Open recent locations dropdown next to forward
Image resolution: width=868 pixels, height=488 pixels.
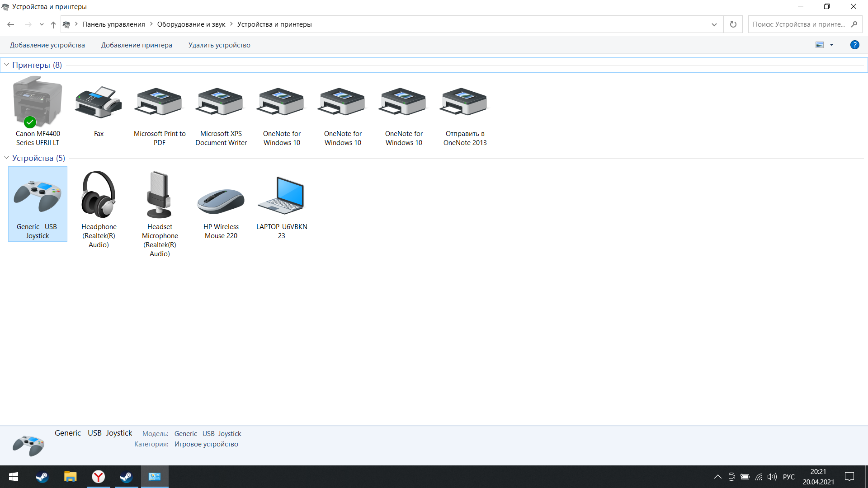(x=42, y=24)
